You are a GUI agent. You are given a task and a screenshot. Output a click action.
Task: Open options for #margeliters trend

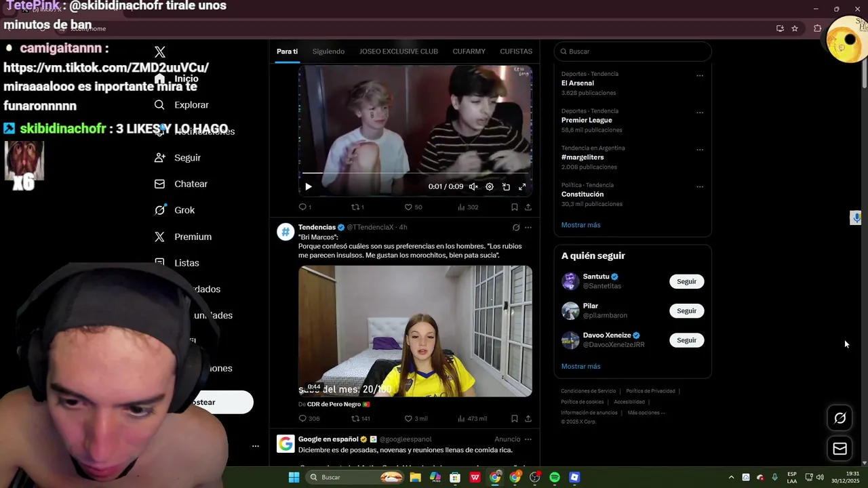pos(700,150)
